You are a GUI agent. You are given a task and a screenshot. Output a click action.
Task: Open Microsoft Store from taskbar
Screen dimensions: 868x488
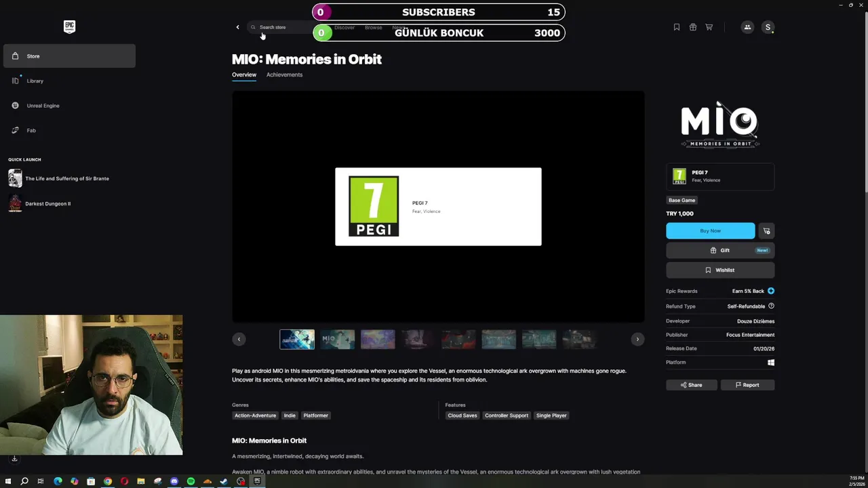tap(91, 481)
